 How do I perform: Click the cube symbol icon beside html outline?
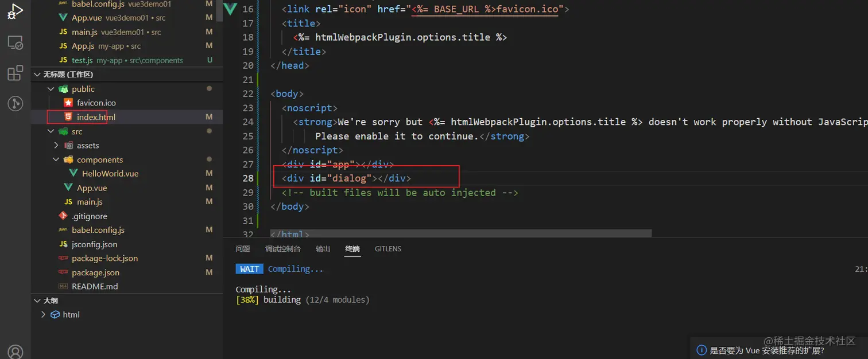[x=55, y=314]
